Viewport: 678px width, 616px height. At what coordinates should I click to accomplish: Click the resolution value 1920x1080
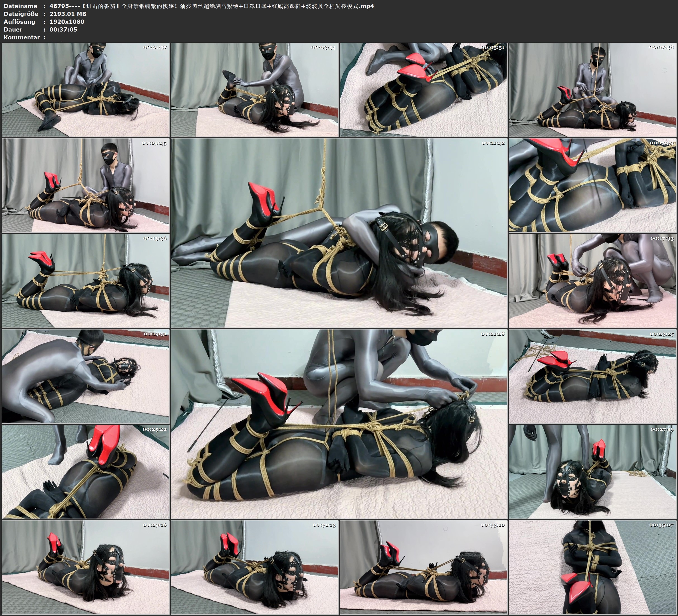(66, 22)
